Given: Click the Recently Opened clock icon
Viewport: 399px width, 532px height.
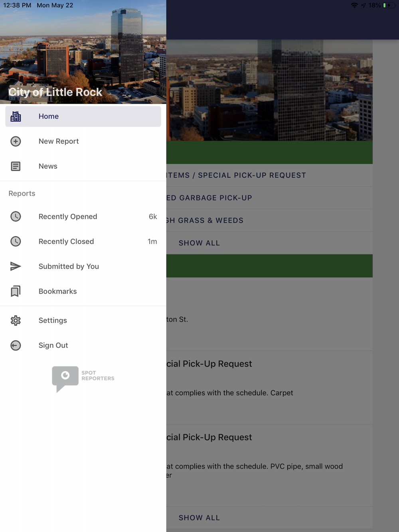Looking at the screenshot, I should (16, 217).
